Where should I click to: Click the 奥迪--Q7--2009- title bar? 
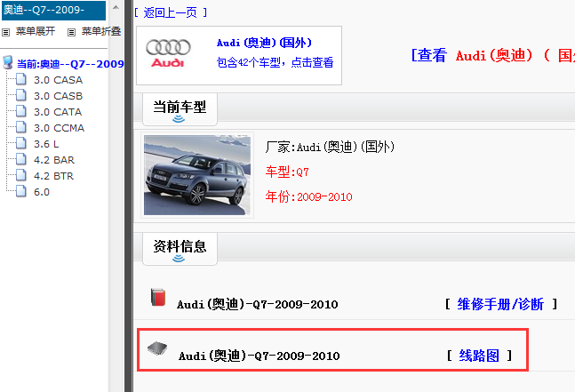pos(53,11)
